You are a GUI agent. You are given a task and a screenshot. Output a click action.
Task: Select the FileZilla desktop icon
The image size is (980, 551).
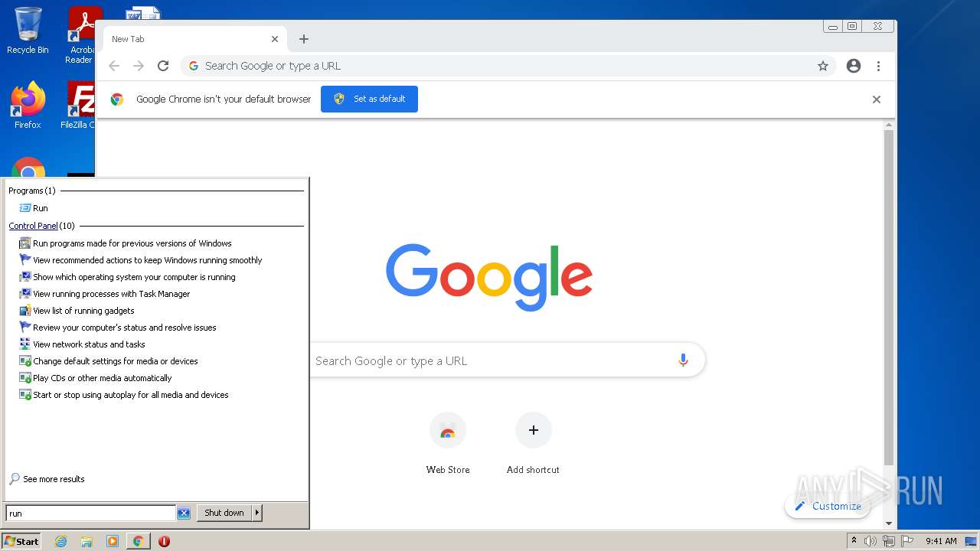[78, 105]
